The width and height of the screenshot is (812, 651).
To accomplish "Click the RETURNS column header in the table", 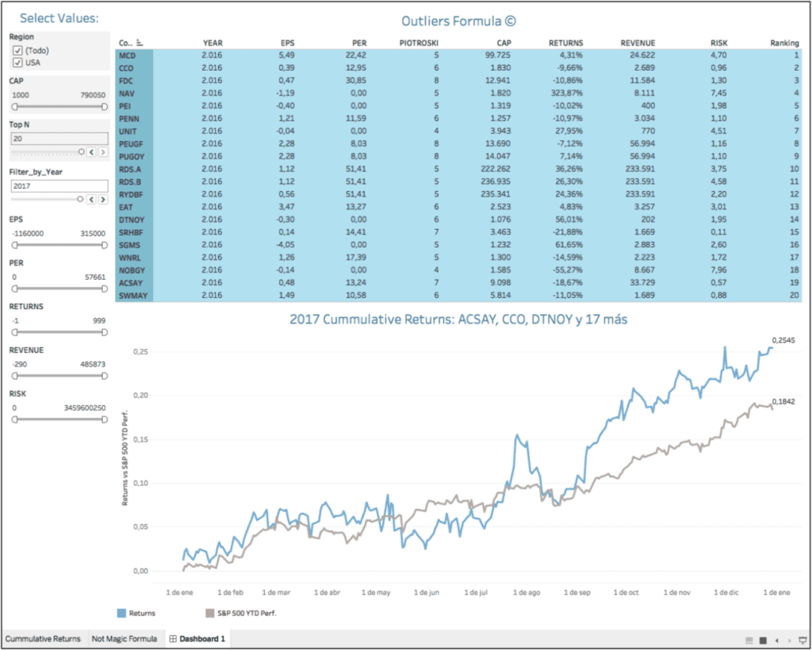I will click(566, 44).
